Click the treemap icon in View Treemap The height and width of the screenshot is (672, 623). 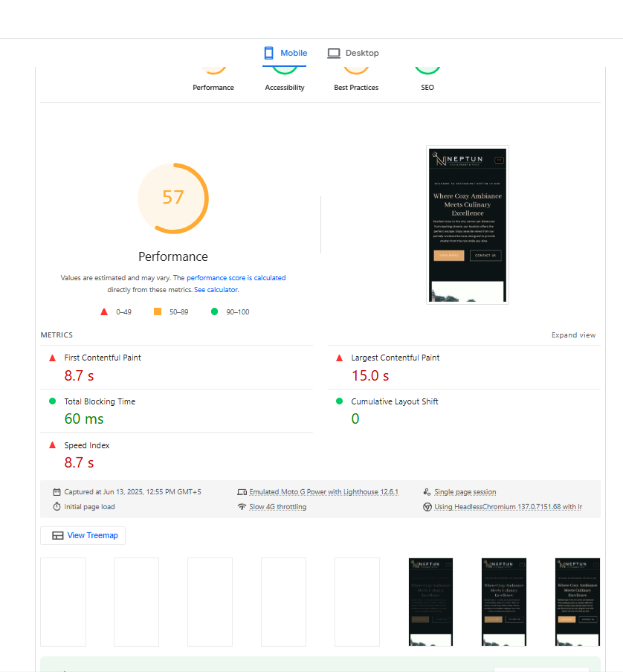pos(57,536)
